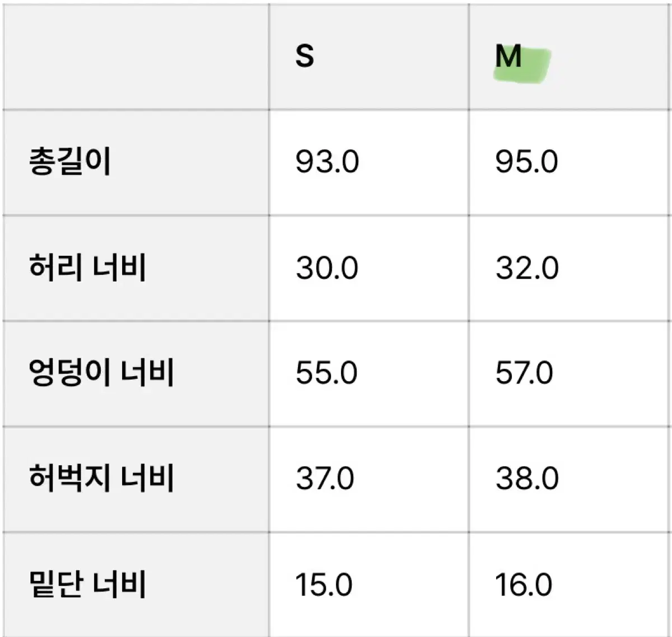Click the 엉덩이 너비 row label
Image resolution: width=672 pixels, height=637 pixels.
[101, 373]
